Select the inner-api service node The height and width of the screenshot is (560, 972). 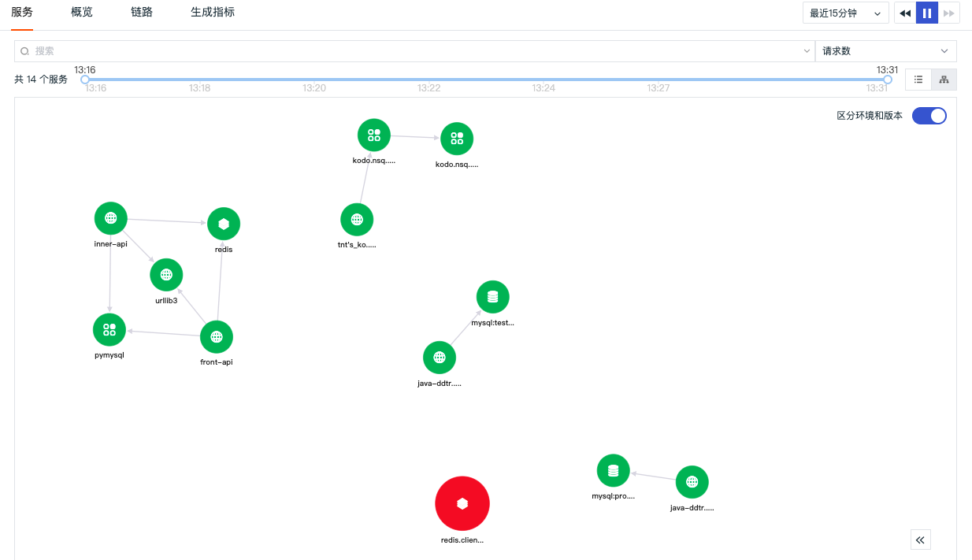coord(110,218)
